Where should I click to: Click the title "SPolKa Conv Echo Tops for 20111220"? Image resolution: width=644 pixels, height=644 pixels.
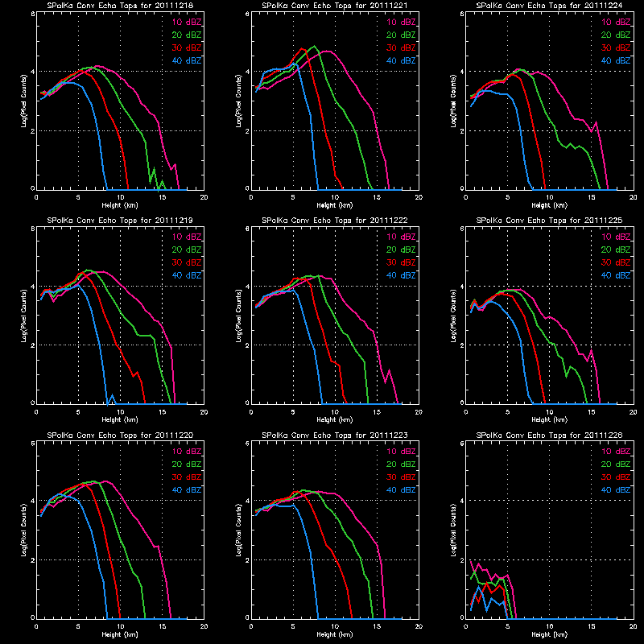point(120,436)
